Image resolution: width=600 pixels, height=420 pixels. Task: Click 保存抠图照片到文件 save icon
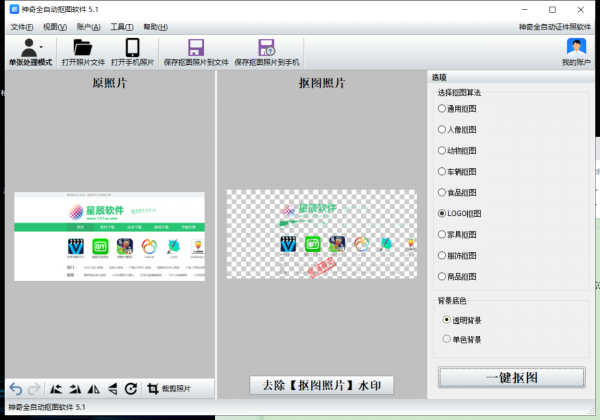tap(196, 47)
